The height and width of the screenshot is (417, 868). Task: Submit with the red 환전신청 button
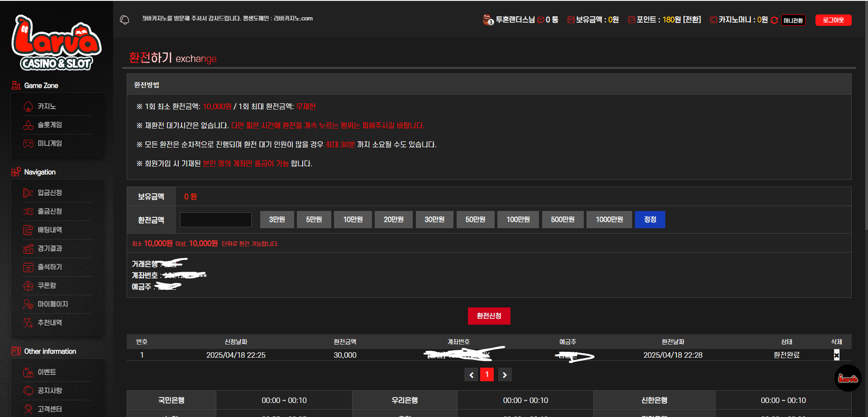point(489,316)
